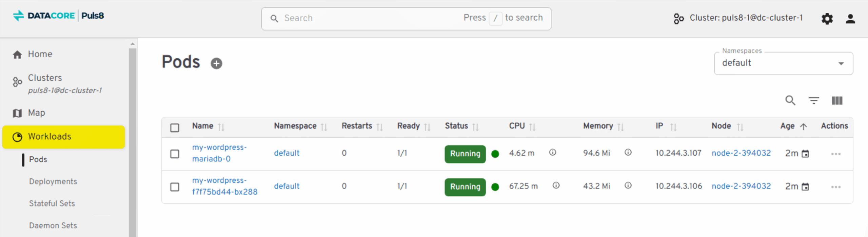Click the add pod plus icon
868x237 pixels.
[x=216, y=63]
